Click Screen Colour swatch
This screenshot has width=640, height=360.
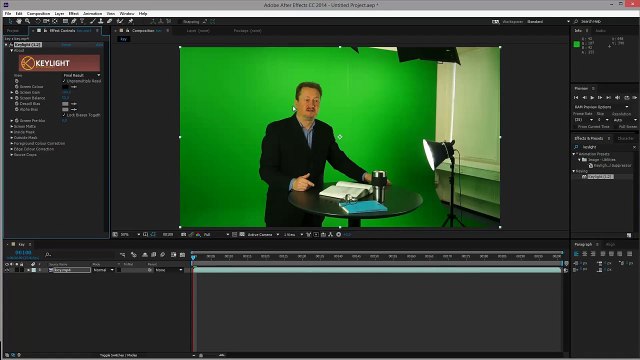65,87
